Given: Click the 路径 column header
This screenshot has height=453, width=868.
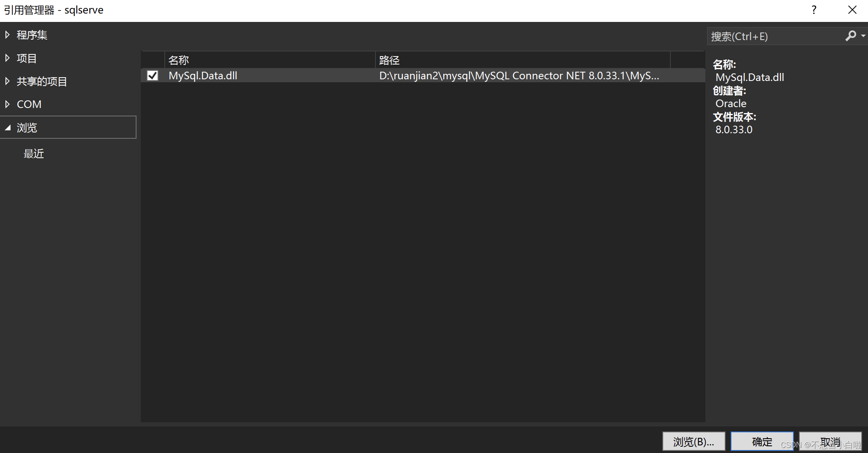Looking at the screenshot, I should 388,59.
